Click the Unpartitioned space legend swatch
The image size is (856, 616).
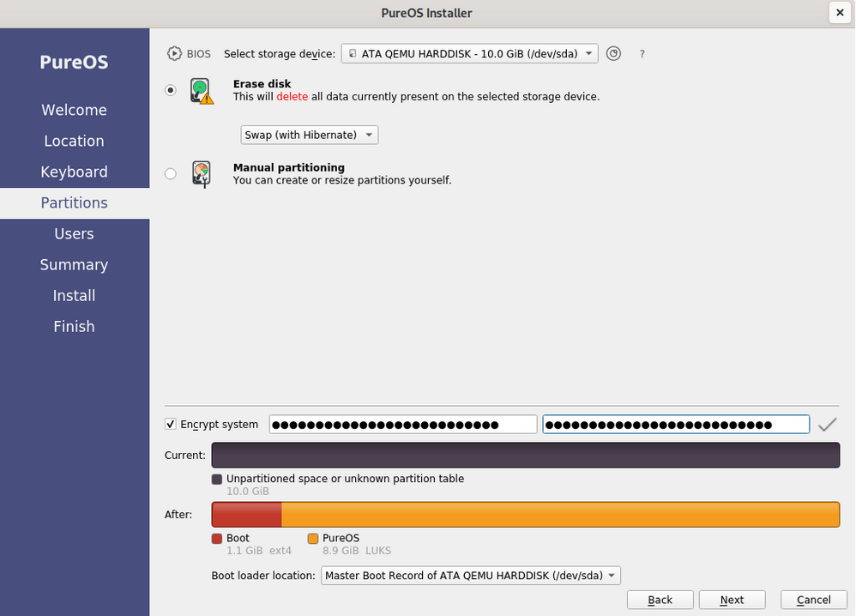tap(217, 479)
